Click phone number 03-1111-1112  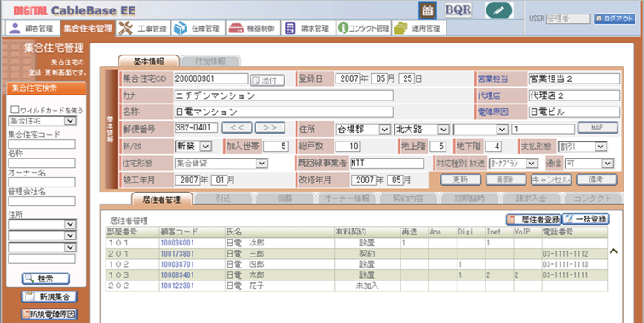pyautogui.click(x=565, y=254)
